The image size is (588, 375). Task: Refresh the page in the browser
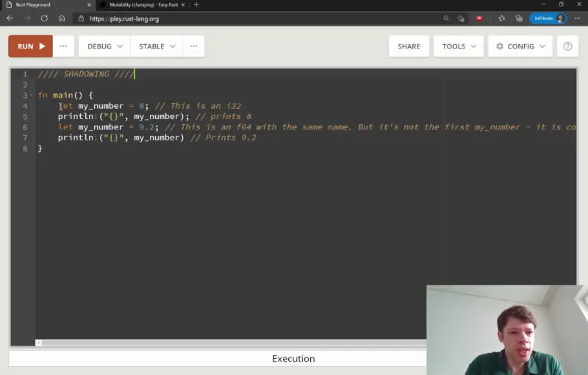(44, 18)
